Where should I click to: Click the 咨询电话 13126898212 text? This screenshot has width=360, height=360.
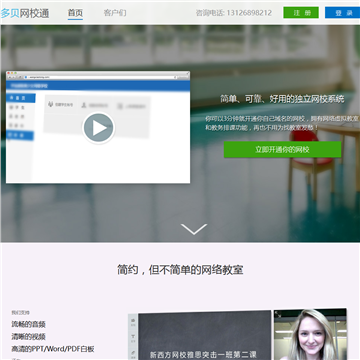tap(234, 13)
